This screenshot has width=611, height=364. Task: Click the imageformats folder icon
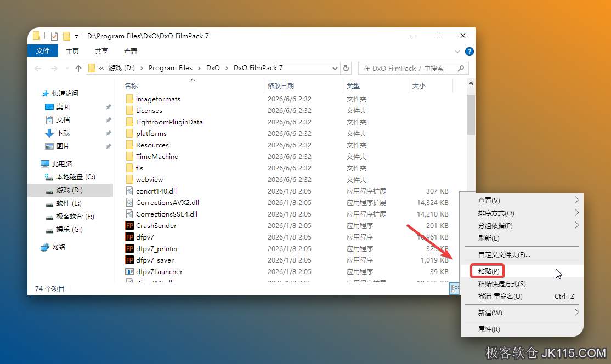pos(129,99)
